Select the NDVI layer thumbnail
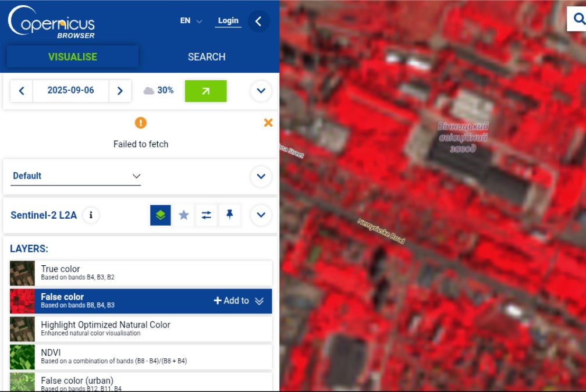The height and width of the screenshot is (392, 586). tap(22, 357)
